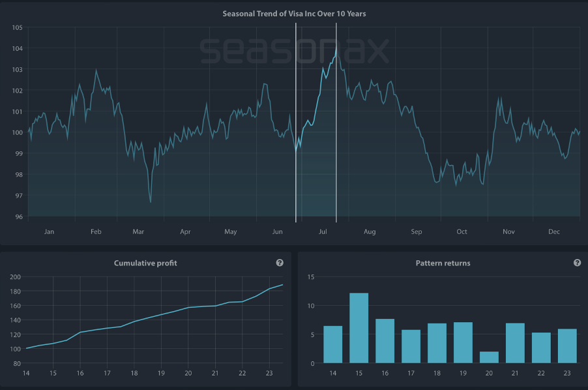Click the '0' value on the Pattern returns vertical axis
The width and height of the screenshot is (588, 390).
click(x=313, y=364)
